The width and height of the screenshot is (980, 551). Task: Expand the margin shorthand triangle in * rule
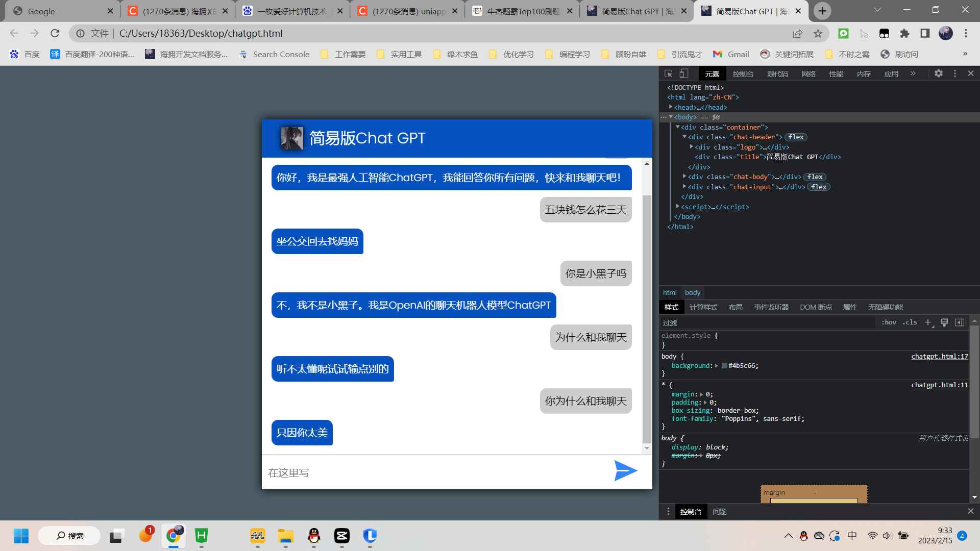coord(702,394)
